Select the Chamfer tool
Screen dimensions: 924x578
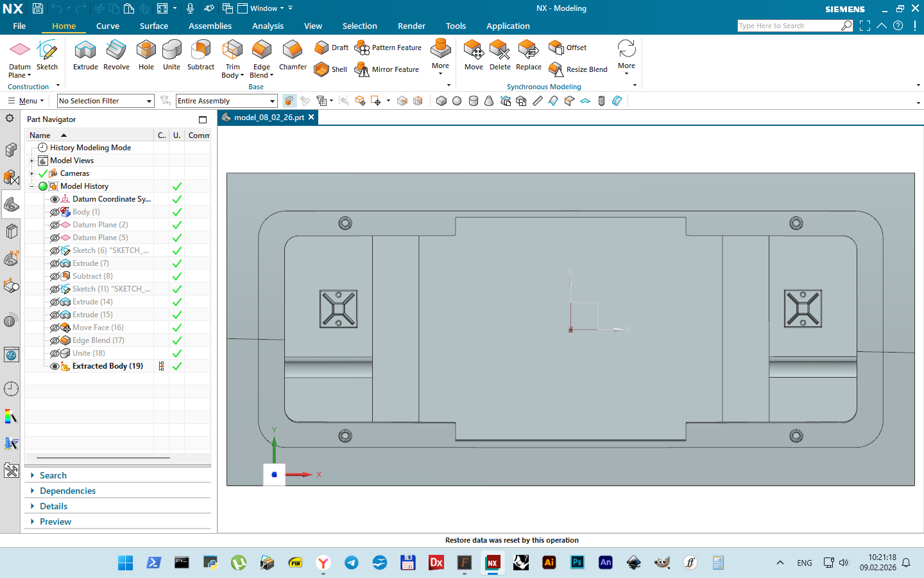(x=293, y=55)
